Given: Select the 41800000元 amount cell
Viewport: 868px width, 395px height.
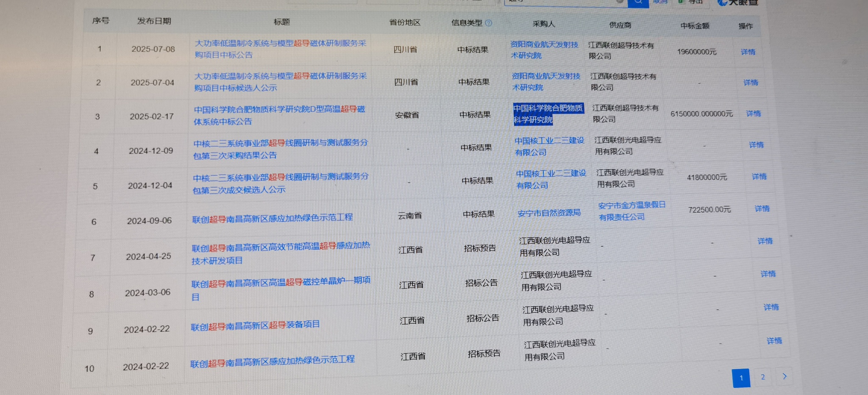Looking at the screenshot, I should 707,177.
